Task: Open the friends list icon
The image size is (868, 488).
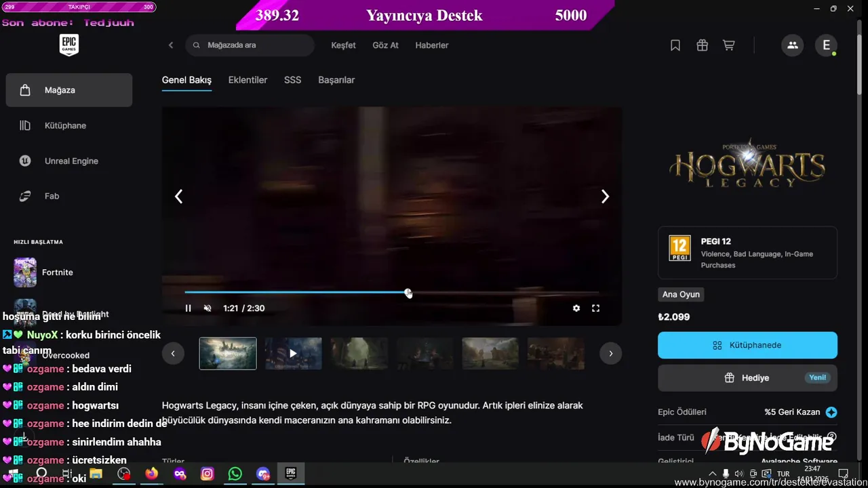Action: (792, 45)
